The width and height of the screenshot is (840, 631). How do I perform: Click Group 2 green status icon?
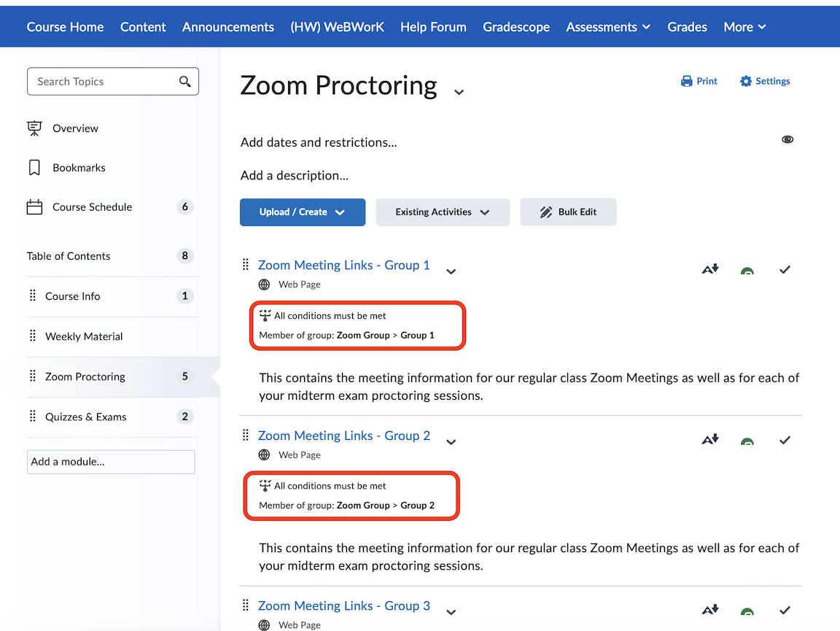747,441
